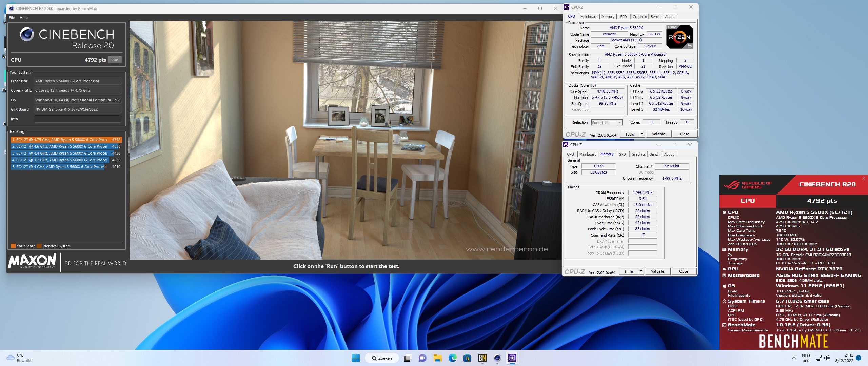Click the GFX Board field NVIDIA GeForce RTX 3070
This screenshot has height=366, width=868.
[78, 109]
